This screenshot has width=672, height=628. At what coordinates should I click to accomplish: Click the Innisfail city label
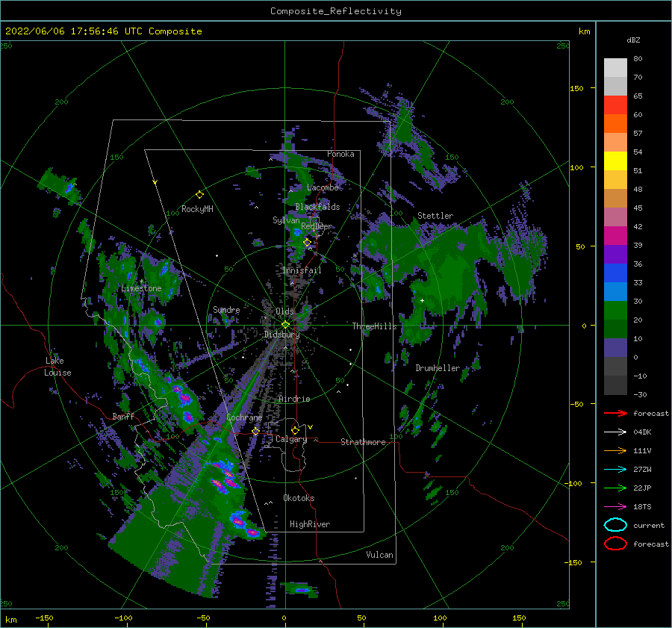coord(302,270)
